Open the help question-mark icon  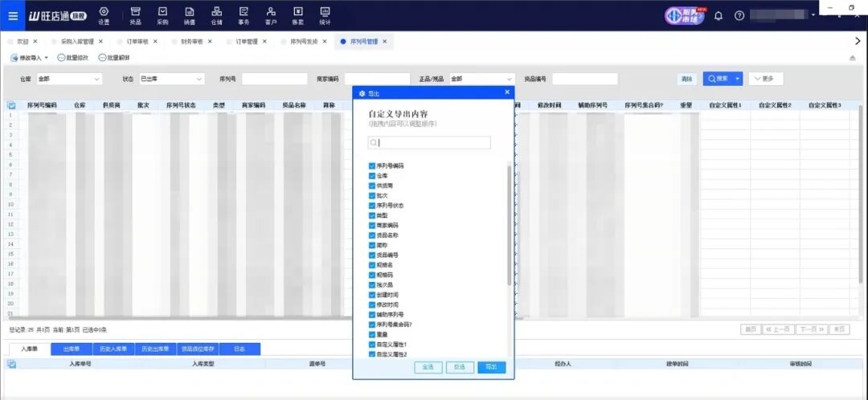pos(739,15)
